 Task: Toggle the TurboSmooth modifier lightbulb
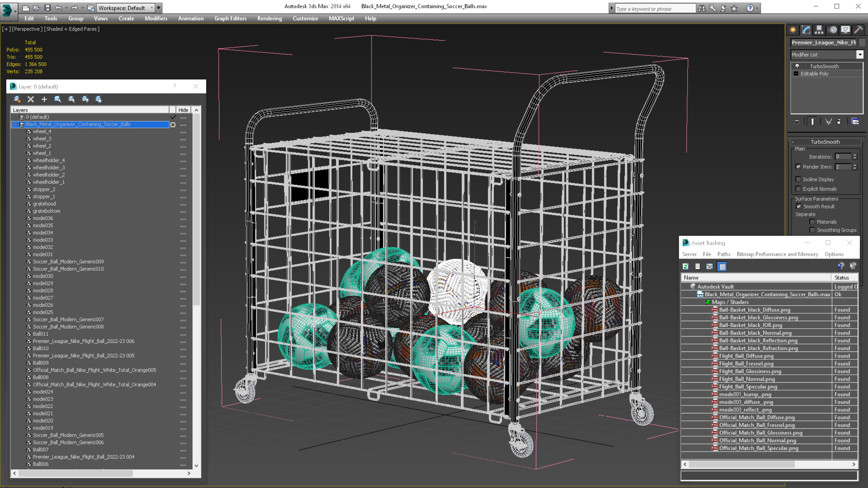pos(797,66)
